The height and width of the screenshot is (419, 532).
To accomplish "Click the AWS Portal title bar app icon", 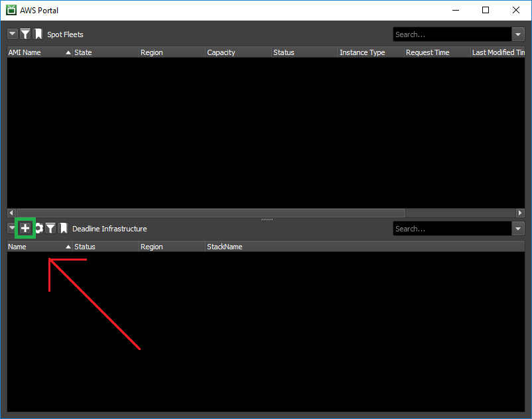I will 11,10.
